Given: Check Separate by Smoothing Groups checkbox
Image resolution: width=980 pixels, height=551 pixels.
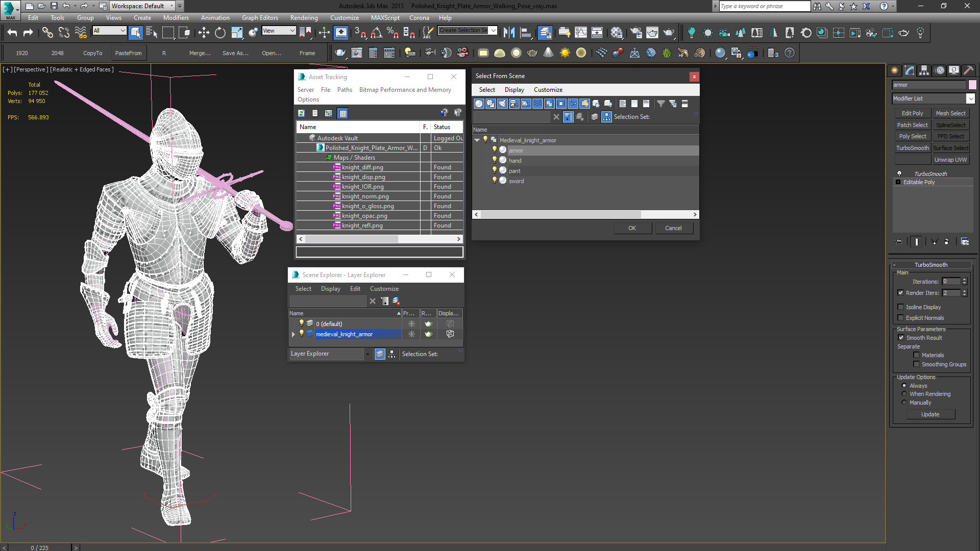Looking at the screenshot, I should point(917,364).
